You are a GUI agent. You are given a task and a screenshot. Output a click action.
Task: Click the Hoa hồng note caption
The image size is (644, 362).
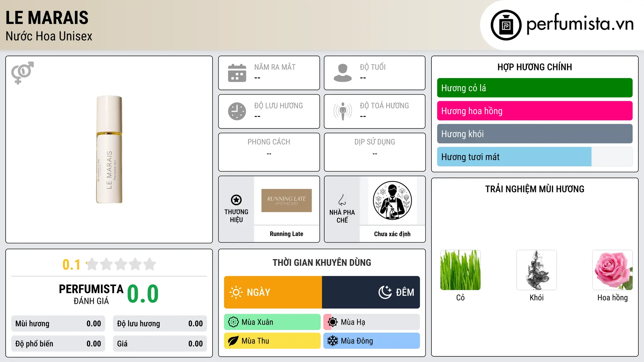613,298
